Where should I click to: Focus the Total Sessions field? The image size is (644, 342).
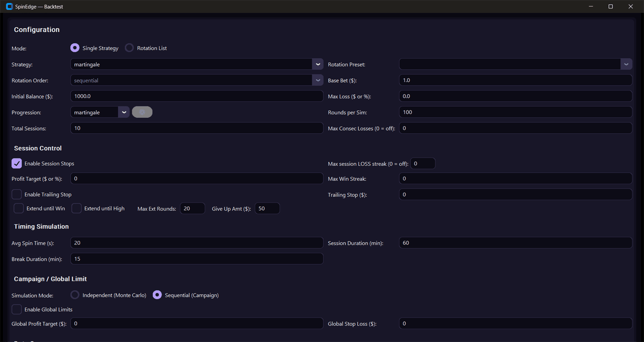coord(197,128)
